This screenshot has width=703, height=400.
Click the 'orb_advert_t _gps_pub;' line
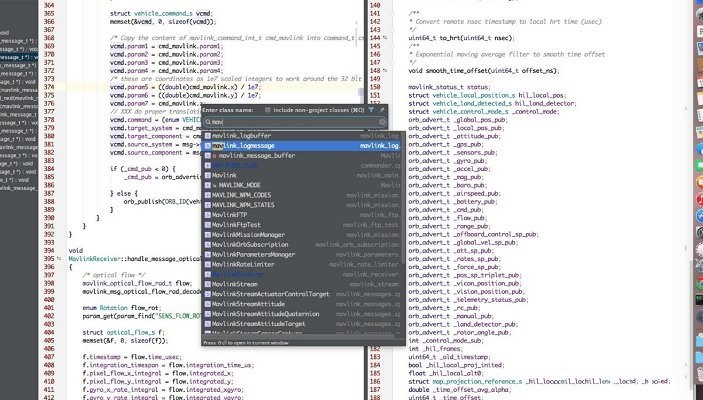[446, 144]
